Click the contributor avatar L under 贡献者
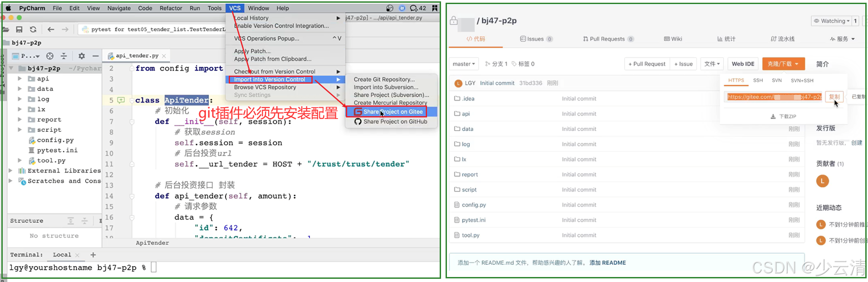Screen dimensions: 868x282 tap(823, 181)
